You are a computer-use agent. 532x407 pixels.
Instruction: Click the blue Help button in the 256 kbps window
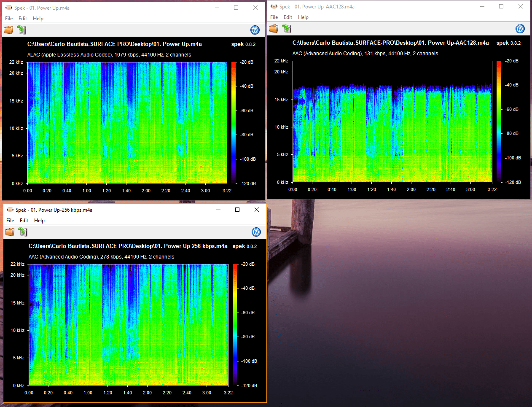(x=256, y=232)
